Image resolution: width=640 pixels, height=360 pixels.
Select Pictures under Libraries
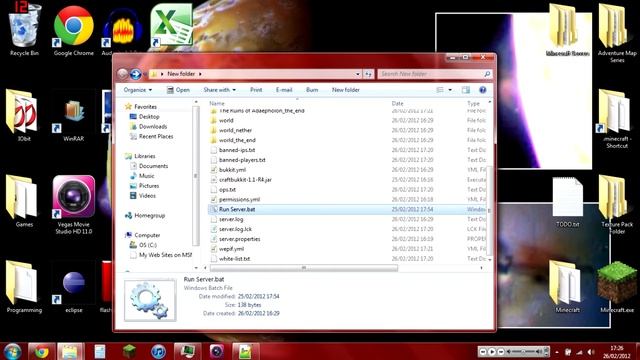click(x=144, y=186)
